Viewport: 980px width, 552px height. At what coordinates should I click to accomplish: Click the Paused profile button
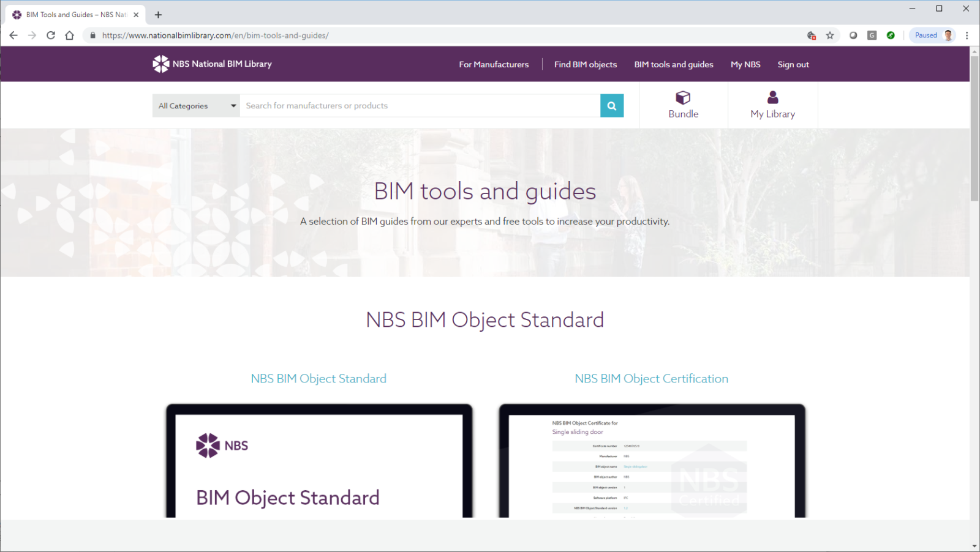[933, 35]
